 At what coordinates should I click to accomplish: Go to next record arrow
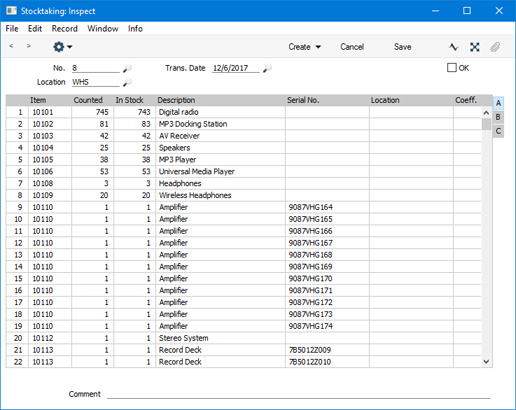(x=29, y=46)
